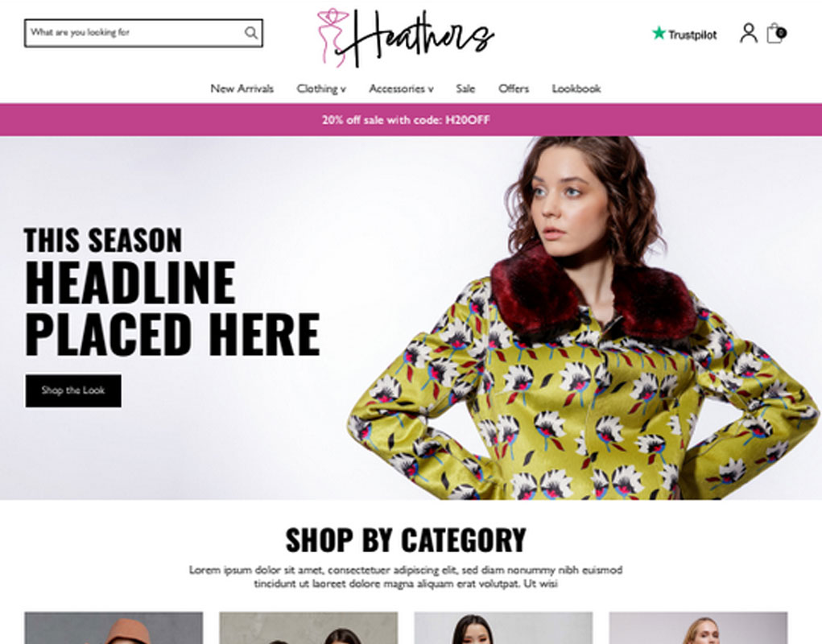The image size is (822, 644).
Task: Expand the Clothing dropdown menu
Action: [x=321, y=89]
